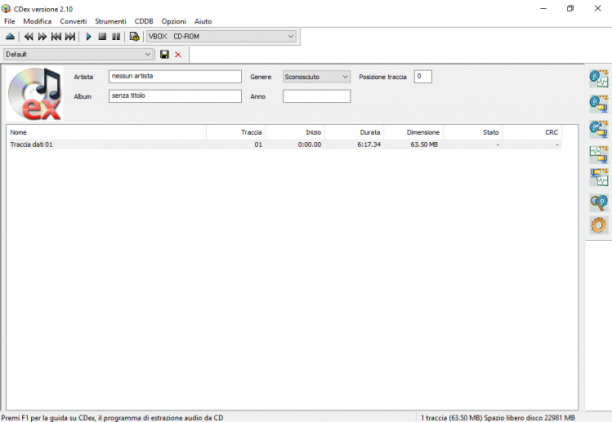Viewport: 612px width, 422px height.
Task: Click the remote CDDB query icon
Action: pyautogui.click(x=599, y=203)
